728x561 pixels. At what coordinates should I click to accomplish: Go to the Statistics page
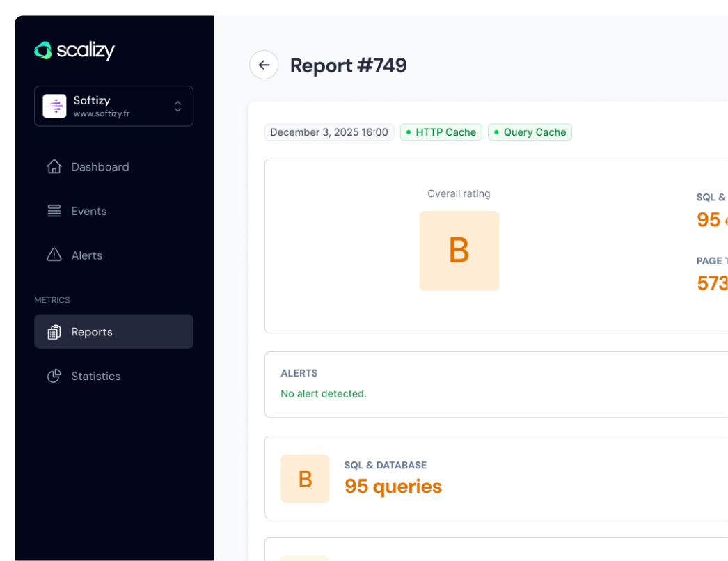tap(95, 376)
